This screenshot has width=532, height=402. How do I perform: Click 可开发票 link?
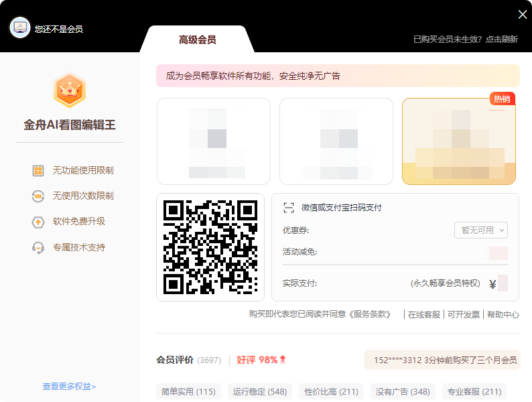(x=464, y=314)
